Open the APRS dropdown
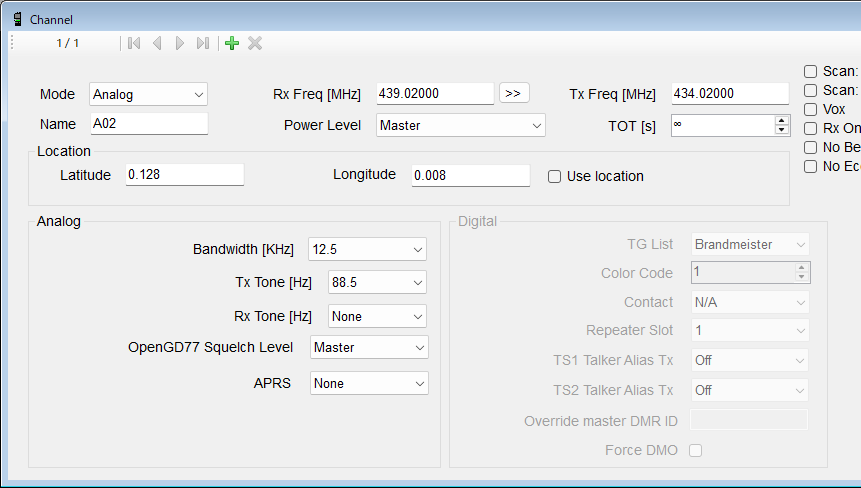The width and height of the screenshot is (861, 488). click(x=368, y=383)
